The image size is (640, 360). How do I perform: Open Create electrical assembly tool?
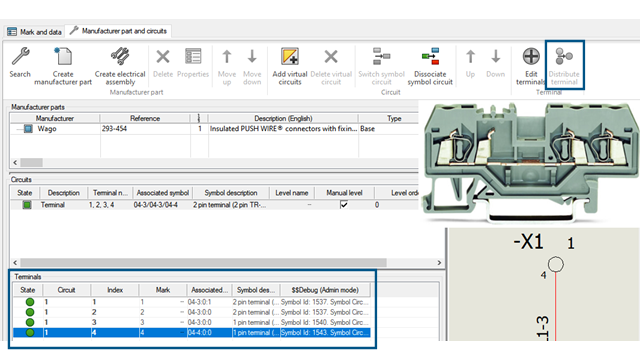[x=120, y=56]
